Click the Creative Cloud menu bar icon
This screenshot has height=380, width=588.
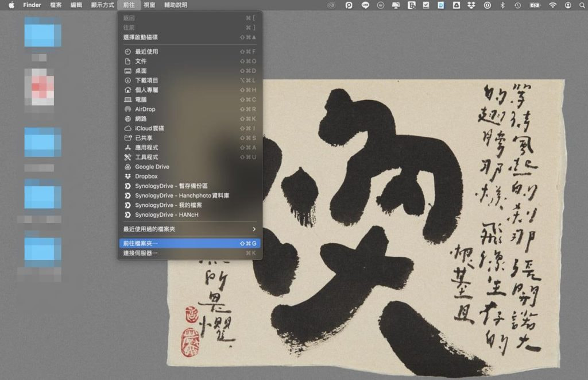click(x=331, y=5)
